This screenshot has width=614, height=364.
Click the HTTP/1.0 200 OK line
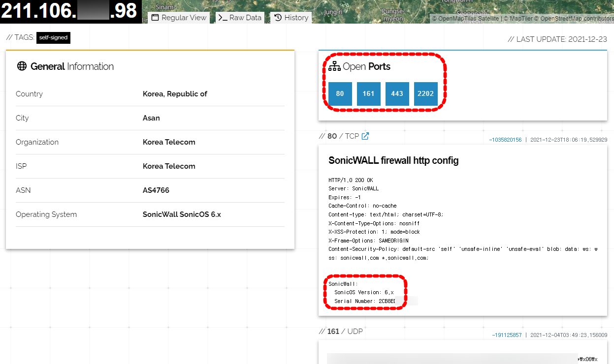click(x=351, y=180)
